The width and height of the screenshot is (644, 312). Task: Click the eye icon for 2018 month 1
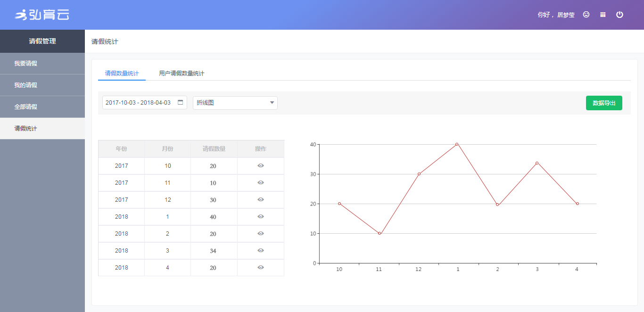(x=261, y=217)
